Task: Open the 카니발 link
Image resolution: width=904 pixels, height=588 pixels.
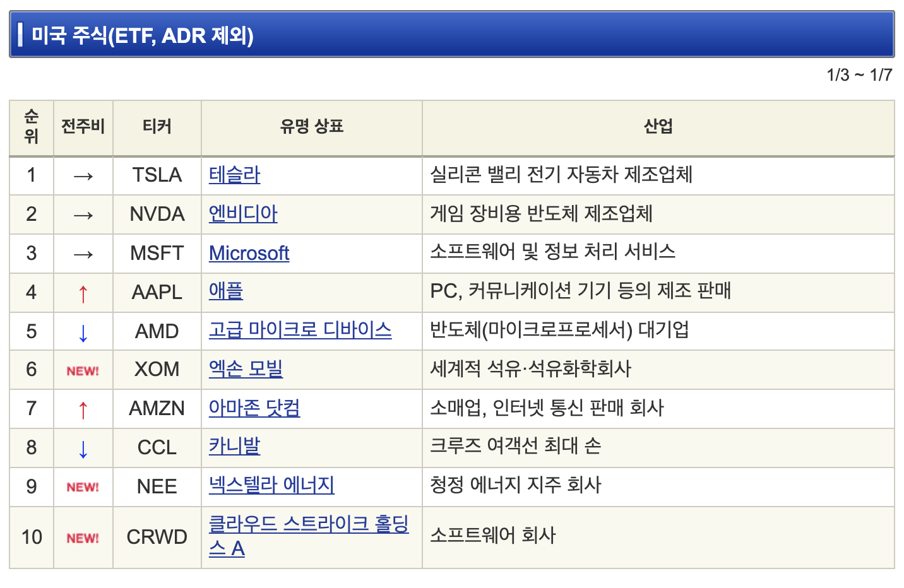Action: click(x=234, y=447)
